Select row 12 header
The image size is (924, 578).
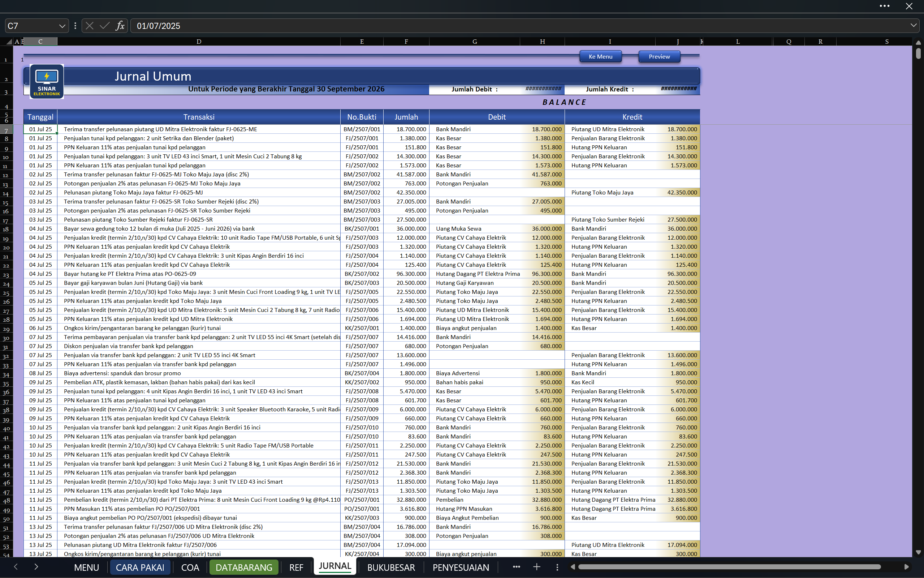pos(6,175)
